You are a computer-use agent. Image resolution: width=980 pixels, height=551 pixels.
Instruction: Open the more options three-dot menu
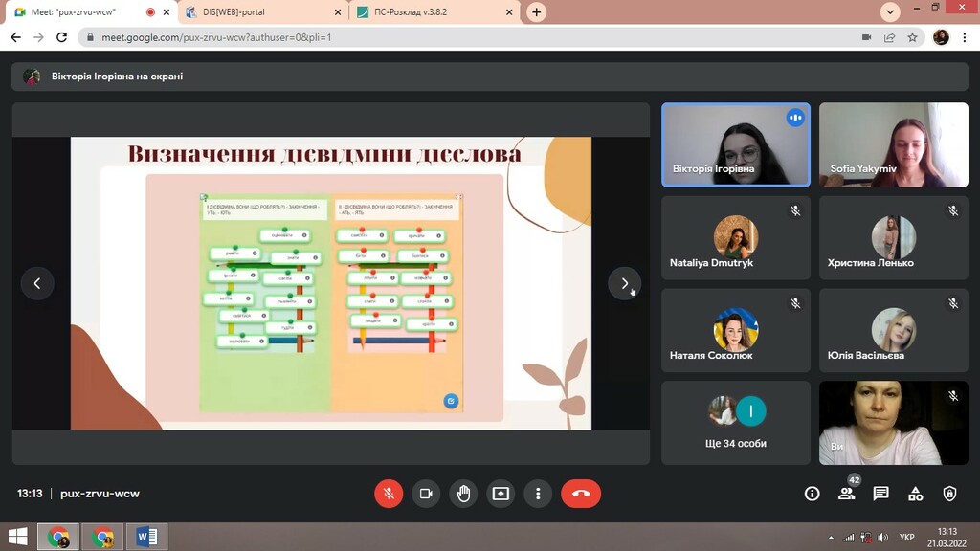[x=538, y=494]
